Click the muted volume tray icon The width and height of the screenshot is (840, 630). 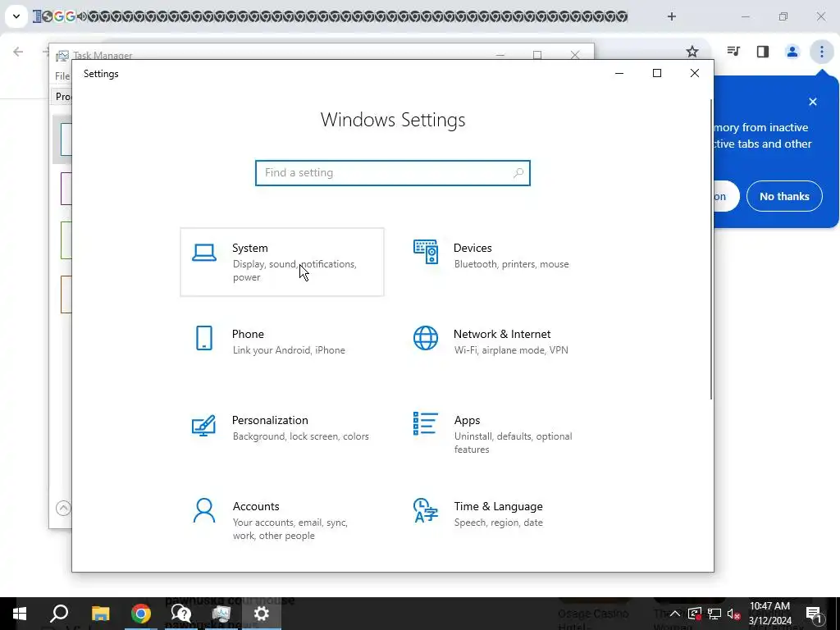pyautogui.click(x=734, y=614)
